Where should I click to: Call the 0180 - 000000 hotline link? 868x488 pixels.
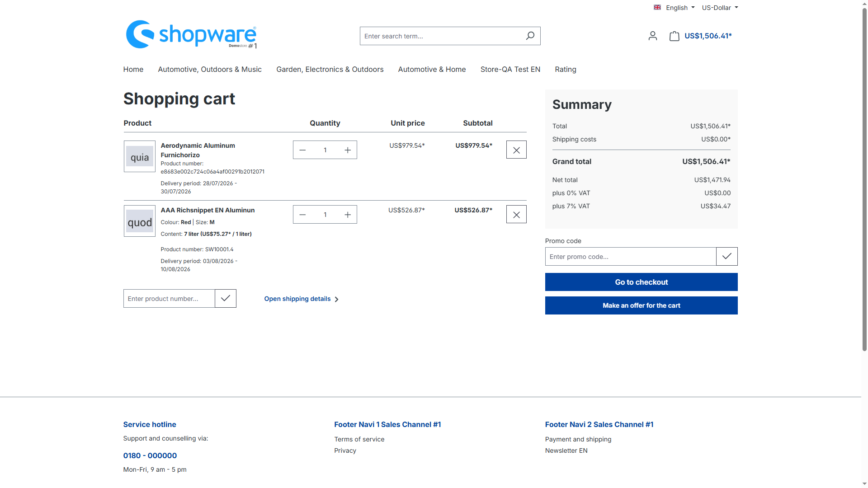tap(150, 455)
